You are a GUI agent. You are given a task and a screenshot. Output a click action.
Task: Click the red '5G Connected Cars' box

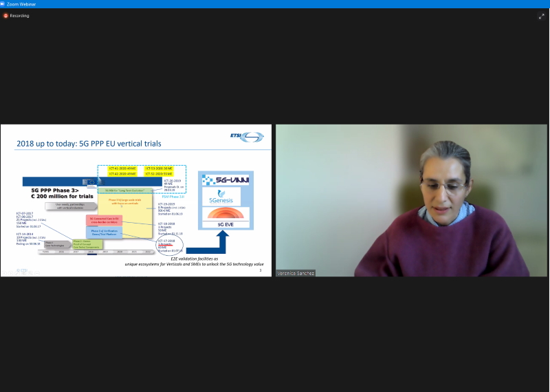104,220
